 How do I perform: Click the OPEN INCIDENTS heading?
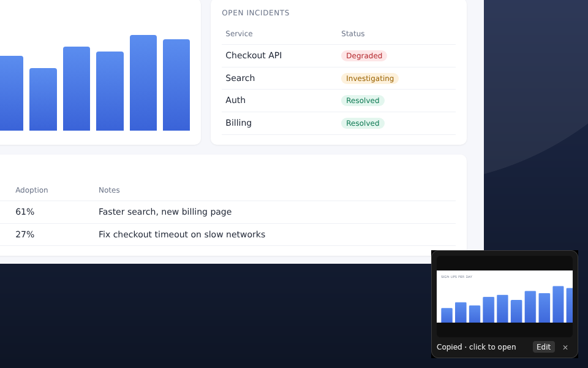pyautogui.click(x=256, y=13)
